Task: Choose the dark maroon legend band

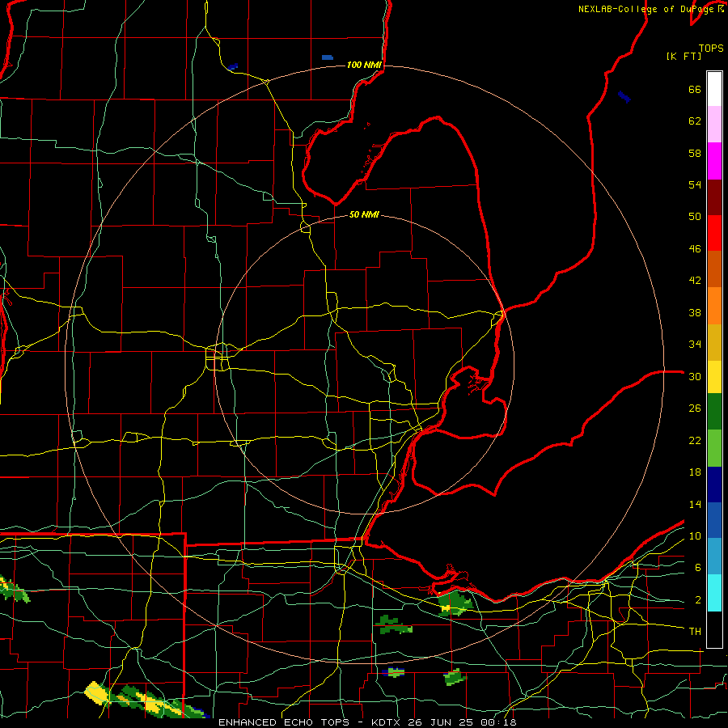Action: pyautogui.click(x=714, y=197)
